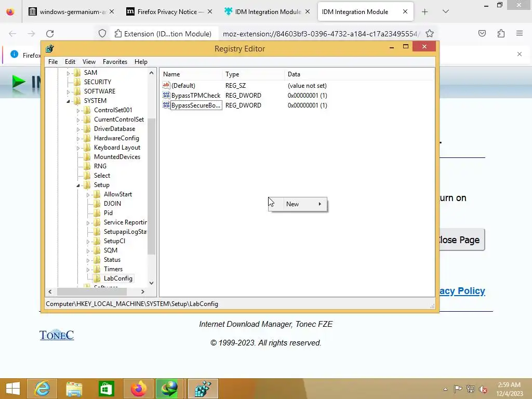The image size is (532, 399).
Task: Click the BypassTPMCheck DWORD icon
Action: tap(166, 95)
